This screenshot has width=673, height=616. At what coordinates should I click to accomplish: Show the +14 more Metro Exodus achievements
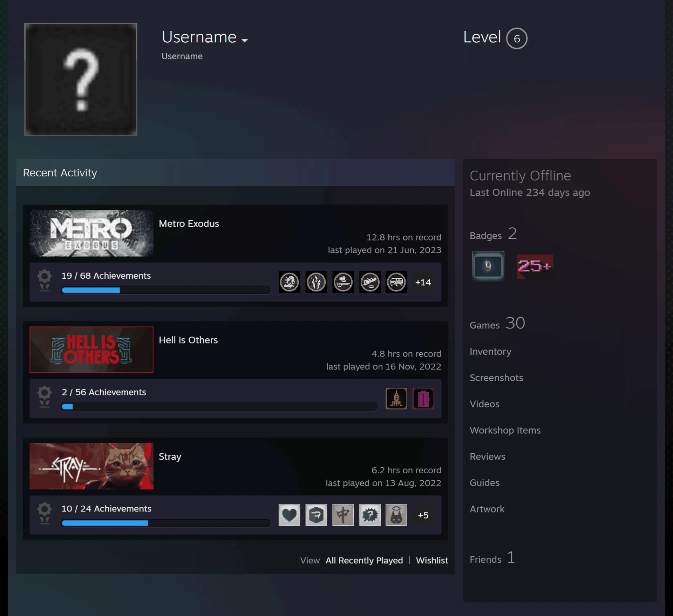[x=423, y=282]
